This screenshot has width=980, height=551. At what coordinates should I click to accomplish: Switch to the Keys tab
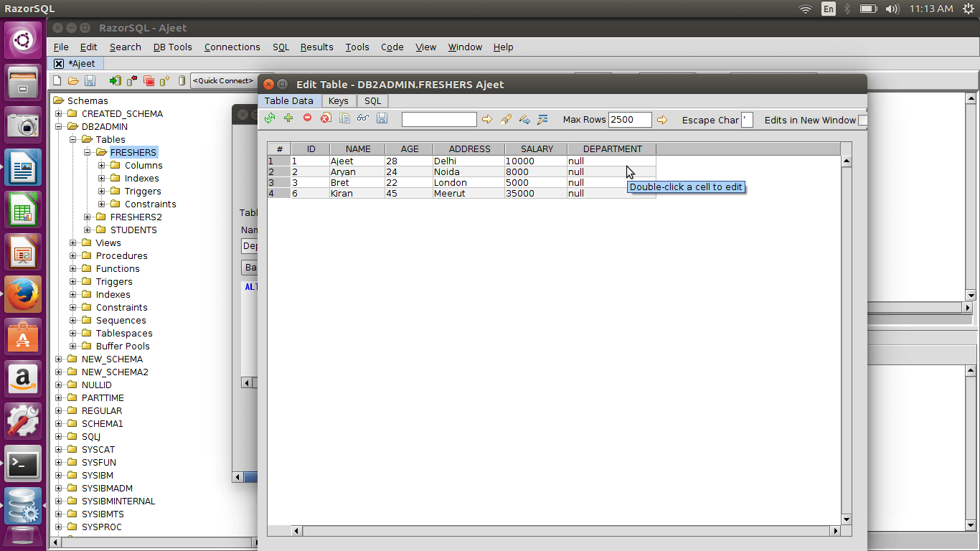(x=338, y=100)
